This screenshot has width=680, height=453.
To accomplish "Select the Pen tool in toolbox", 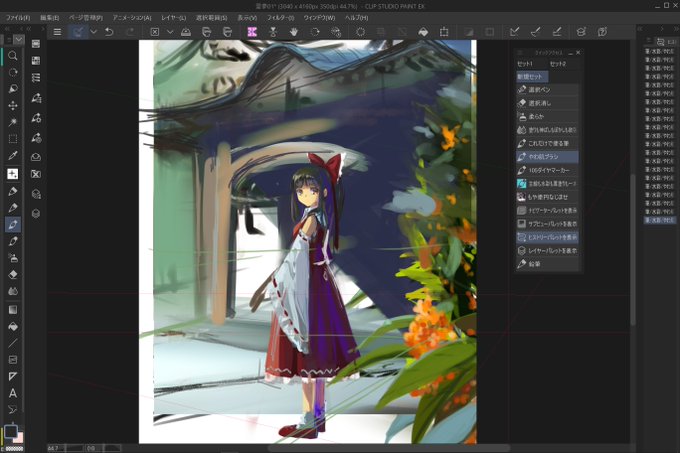I will (x=13, y=191).
